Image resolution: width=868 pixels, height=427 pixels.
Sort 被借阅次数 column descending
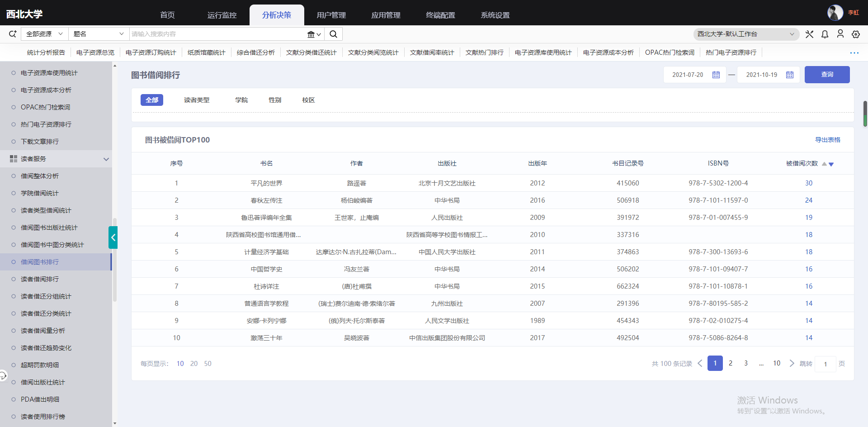[x=831, y=165]
